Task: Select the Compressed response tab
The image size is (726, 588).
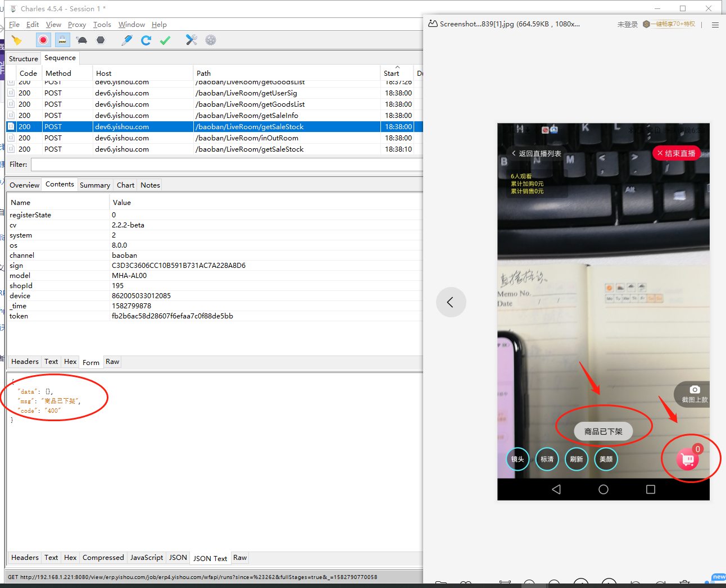Action: click(103, 558)
